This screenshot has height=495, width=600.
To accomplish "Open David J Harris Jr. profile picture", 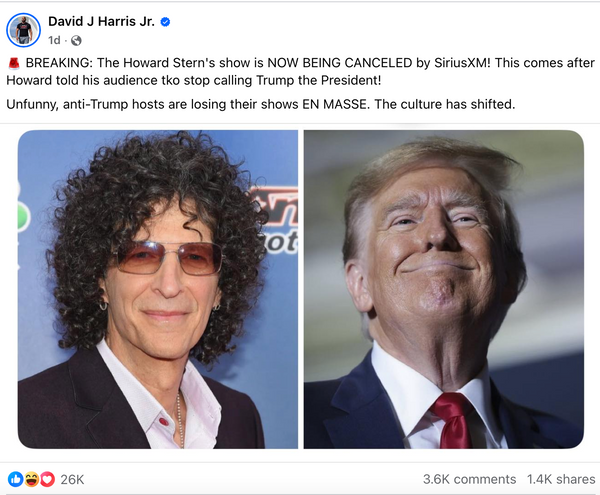I will 23,30.
